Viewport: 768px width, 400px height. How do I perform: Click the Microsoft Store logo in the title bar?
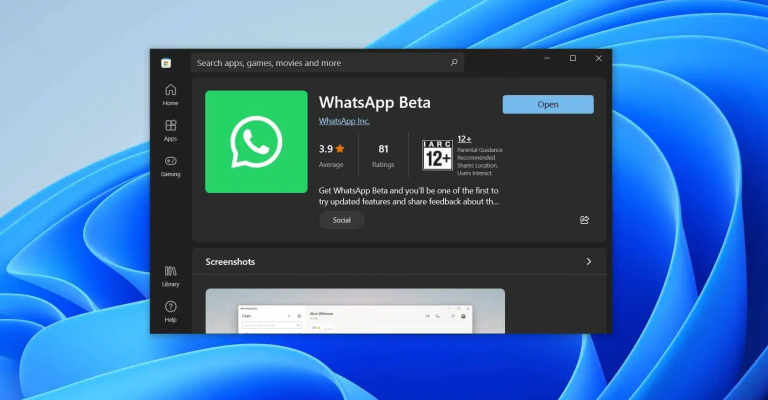coord(167,63)
